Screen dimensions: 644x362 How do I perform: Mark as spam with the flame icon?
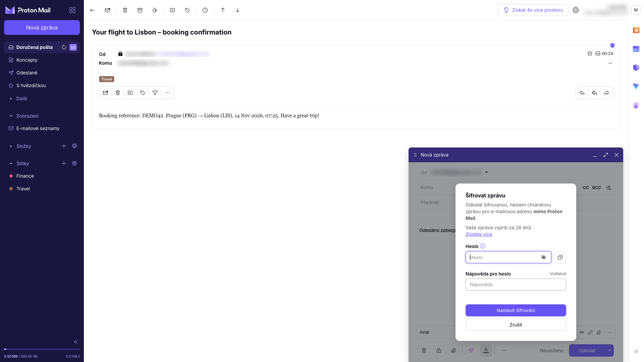click(x=155, y=10)
